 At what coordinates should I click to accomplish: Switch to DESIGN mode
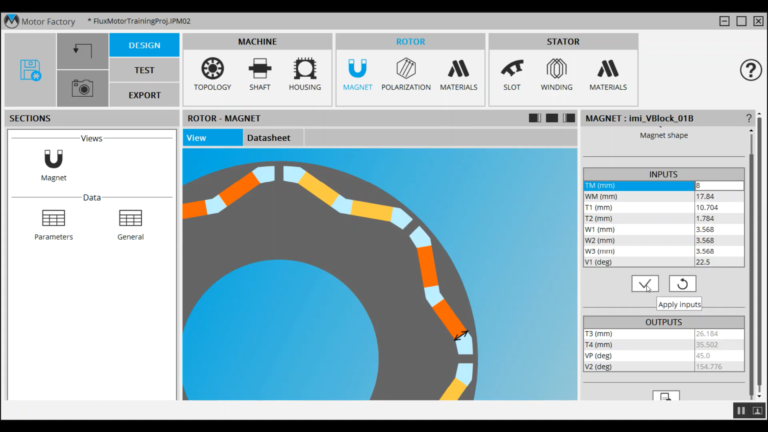pos(144,45)
